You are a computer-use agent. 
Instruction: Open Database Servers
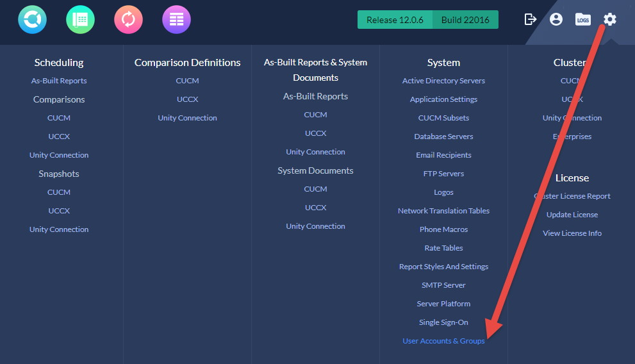(443, 136)
